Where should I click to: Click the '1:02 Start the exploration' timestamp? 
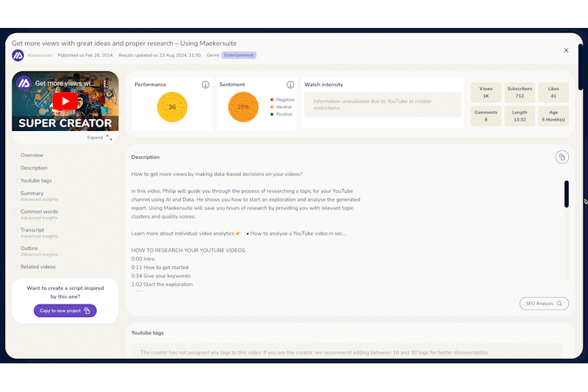[162, 285]
